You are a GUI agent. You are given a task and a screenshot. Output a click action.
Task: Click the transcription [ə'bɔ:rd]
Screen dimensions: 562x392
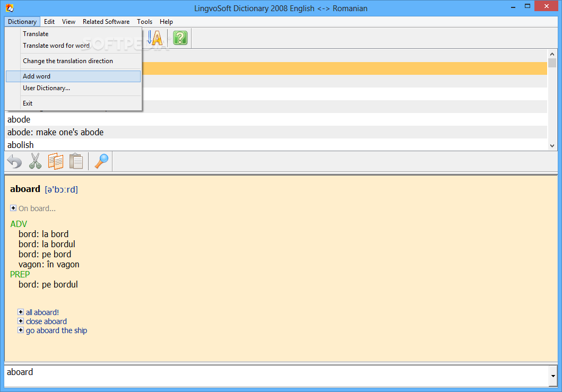coord(61,189)
